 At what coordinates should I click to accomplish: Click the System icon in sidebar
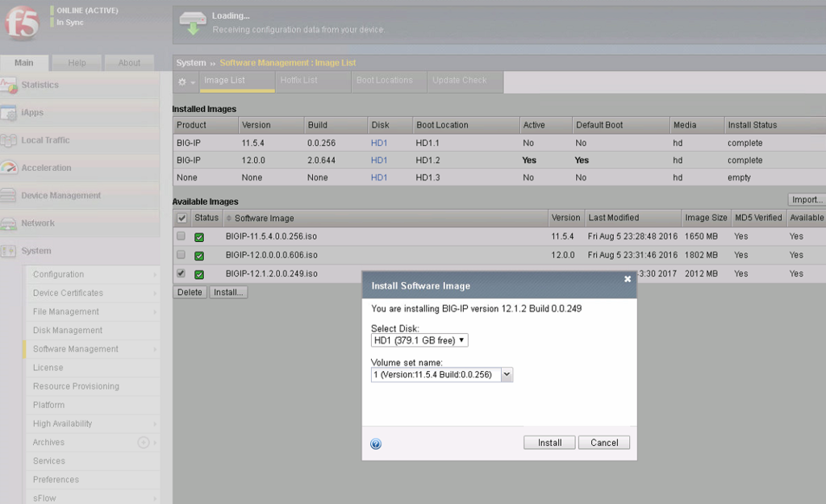coord(9,252)
